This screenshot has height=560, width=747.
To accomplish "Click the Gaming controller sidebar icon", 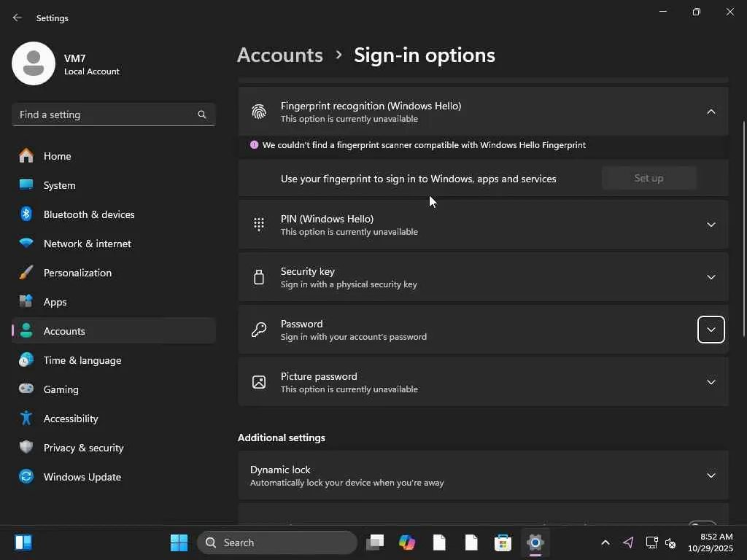I will (26, 389).
